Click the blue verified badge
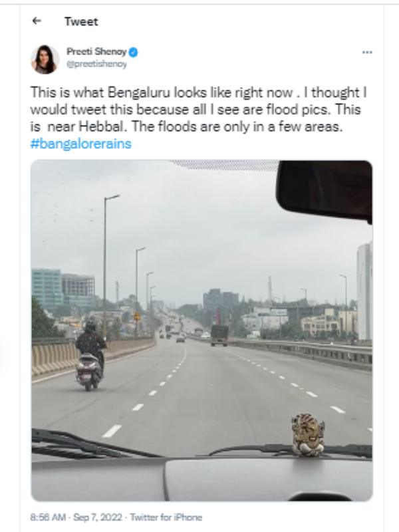This screenshot has width=399, height=532. click(134, 52)
